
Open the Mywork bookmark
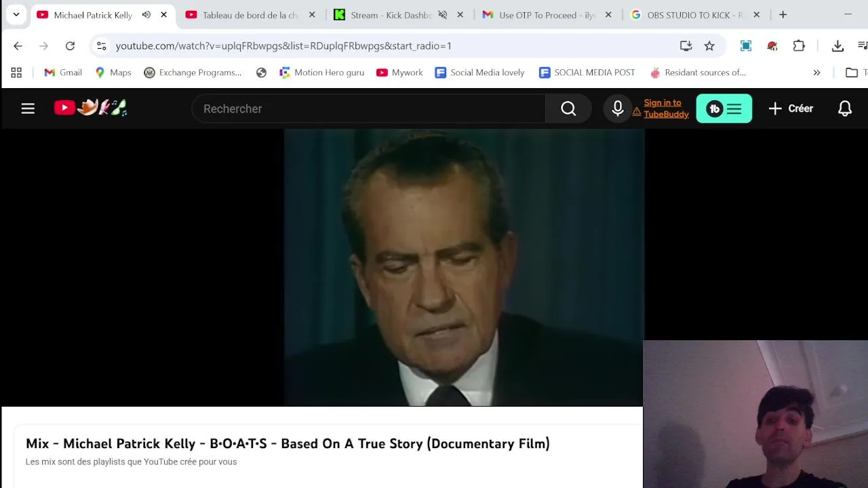(399, 73)
